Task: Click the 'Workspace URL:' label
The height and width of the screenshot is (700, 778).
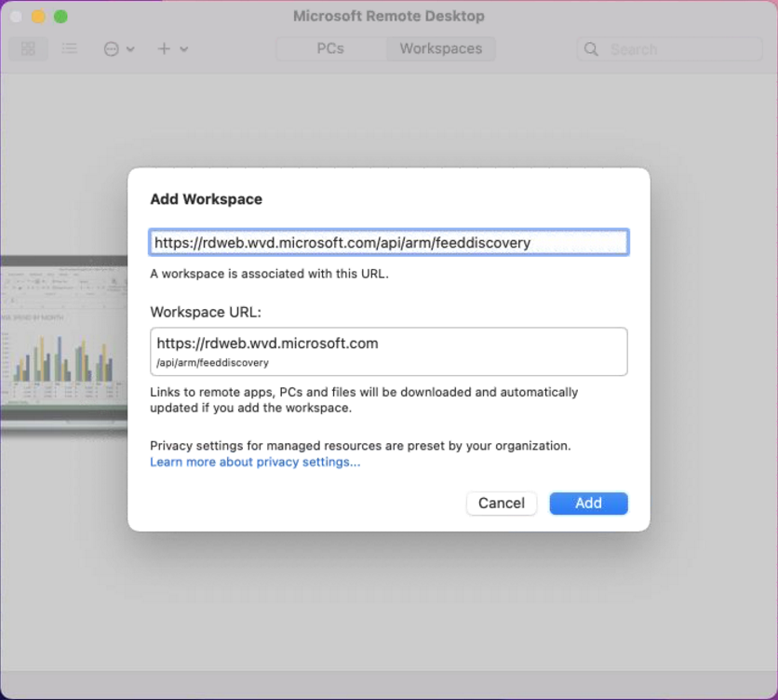Action: click(206, 312)
